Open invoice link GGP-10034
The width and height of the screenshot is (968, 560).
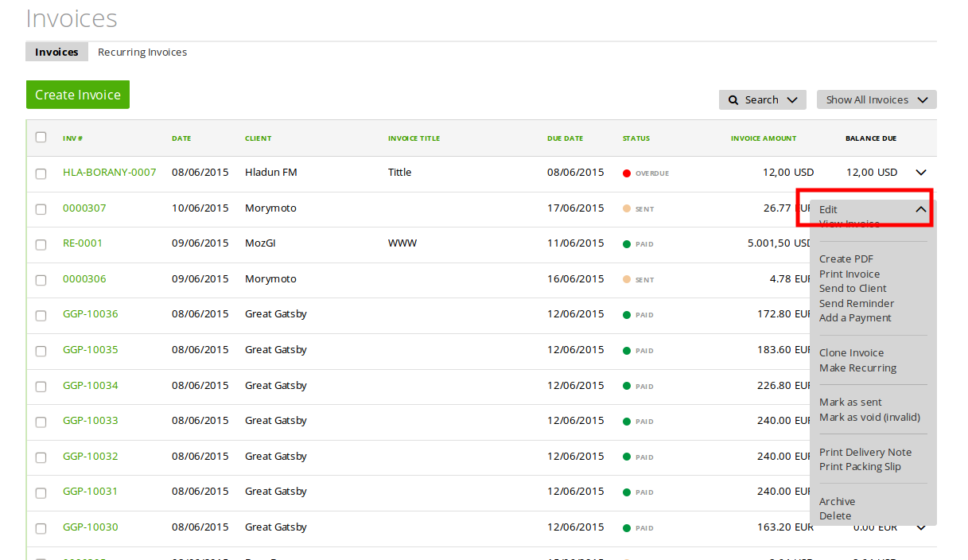90,385
